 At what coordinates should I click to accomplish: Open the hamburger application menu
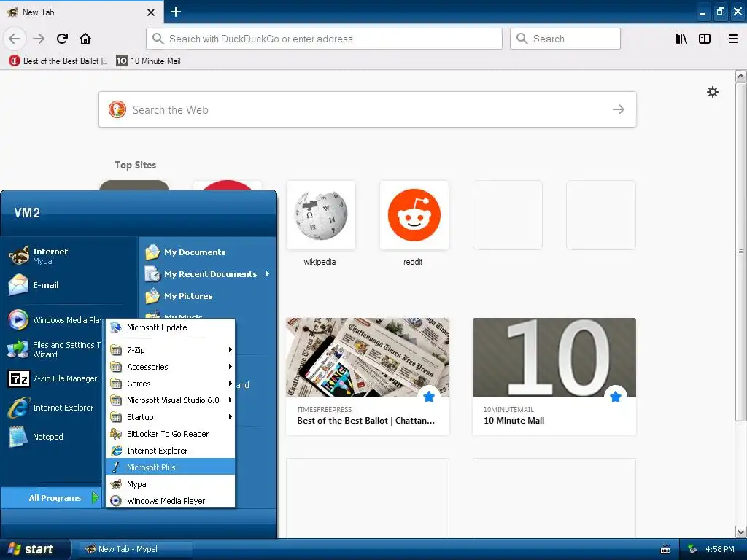(x=733, y=39)
